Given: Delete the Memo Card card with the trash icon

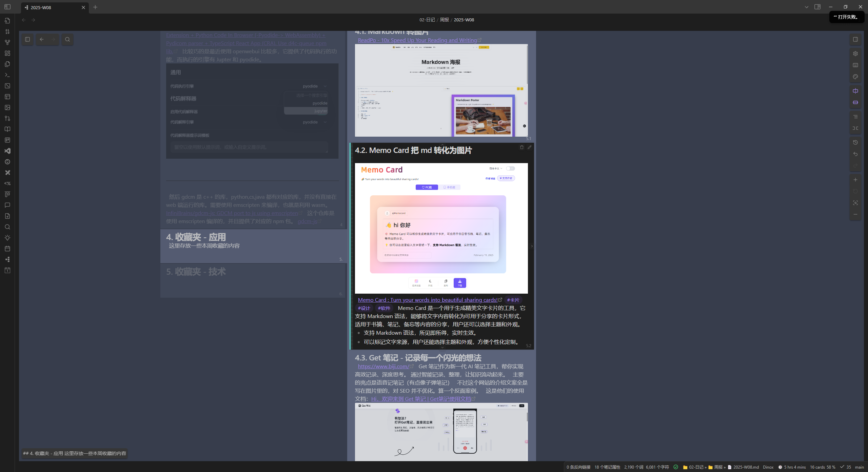Looking at the screenshot, I should click(522, 147).
